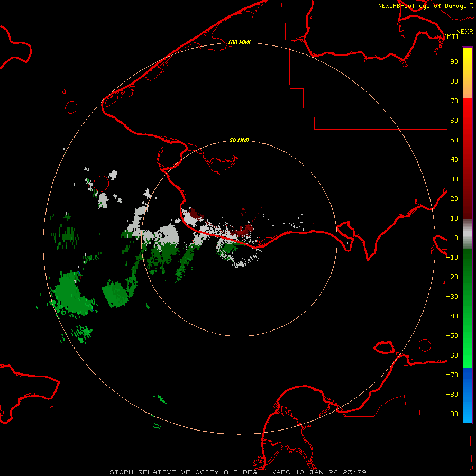Click the -90 value on the velocity scale

click(452, 414)
